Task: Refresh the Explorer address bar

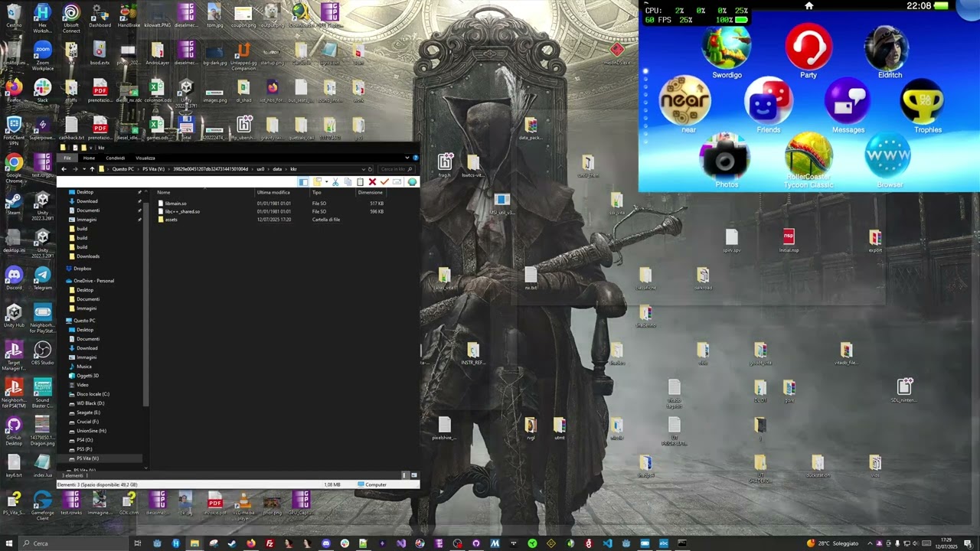Action: (371, 169)
